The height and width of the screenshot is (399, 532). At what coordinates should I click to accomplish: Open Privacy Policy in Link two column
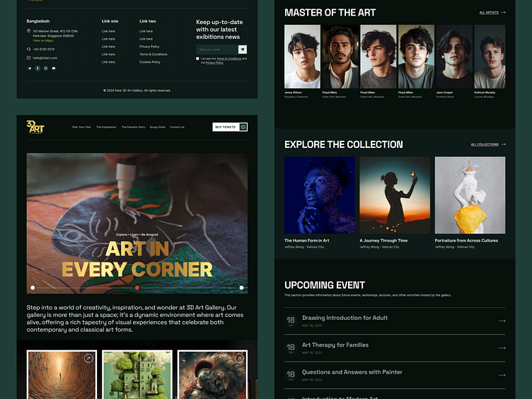149,47
